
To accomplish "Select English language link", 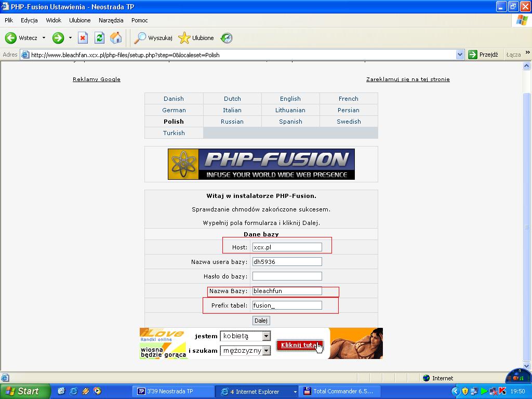I will point(290,99).
